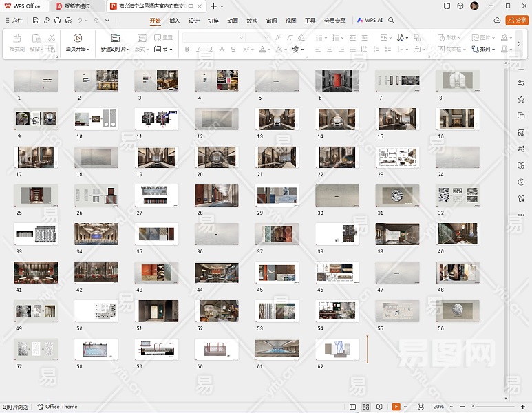Expand the 排列 arrange dropdown
Screen dimensions: 532x413
(488, 50)
